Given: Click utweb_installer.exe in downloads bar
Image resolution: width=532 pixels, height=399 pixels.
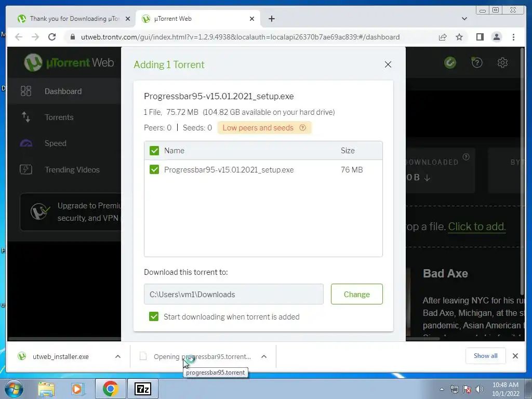Looking at the screenshot, I should tap(60, 356).
